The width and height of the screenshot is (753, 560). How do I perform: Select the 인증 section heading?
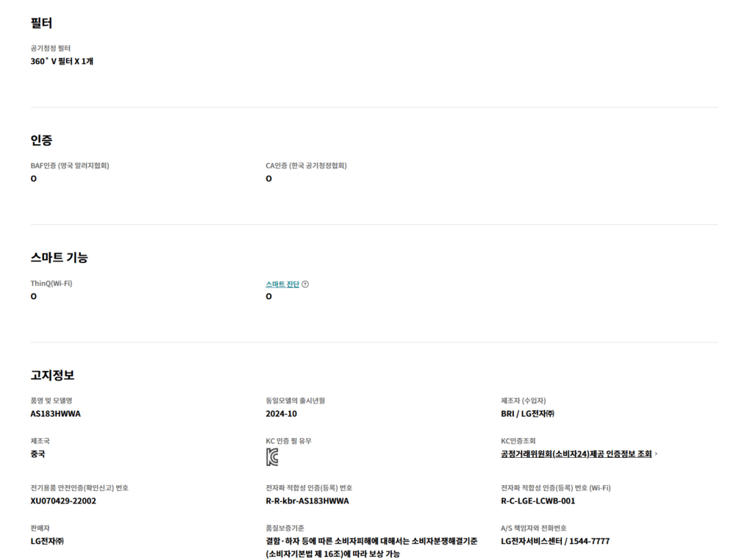41,140
